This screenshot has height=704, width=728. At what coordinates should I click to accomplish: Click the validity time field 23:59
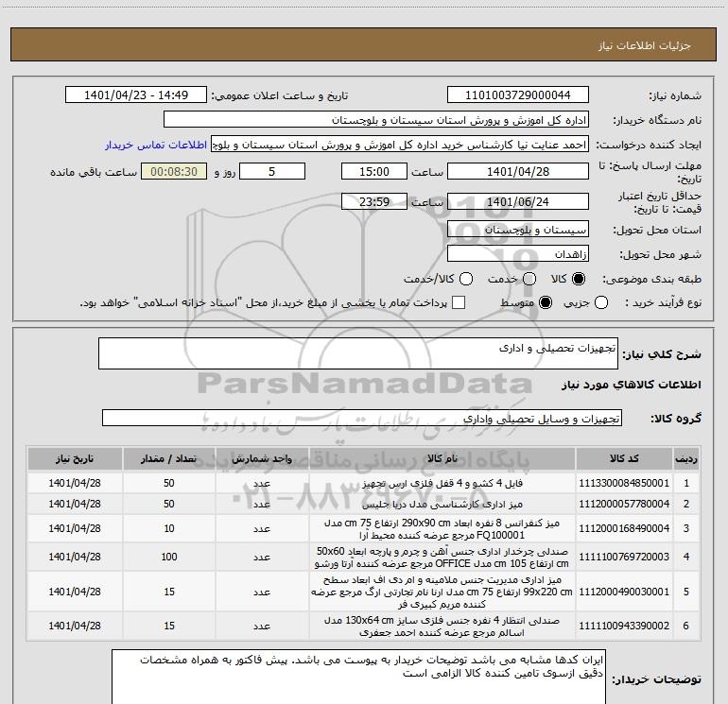coord(374,201)
